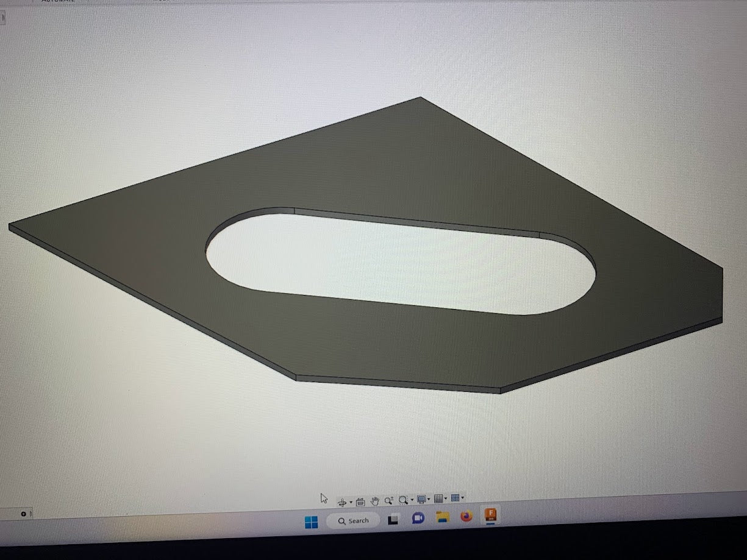Screen dimensions: 747x560
Task: Open the Orbit type dropdown arrow
Action: pos(351,502)
